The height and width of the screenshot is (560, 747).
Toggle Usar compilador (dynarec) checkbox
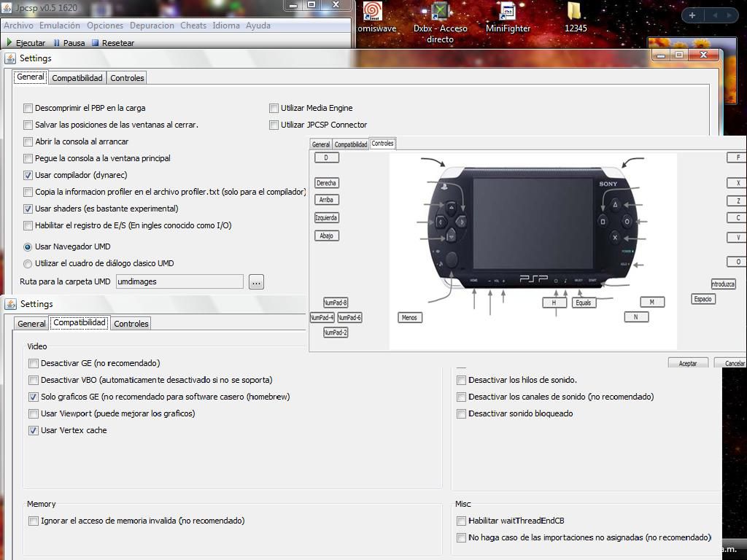[x=28, y=175]
